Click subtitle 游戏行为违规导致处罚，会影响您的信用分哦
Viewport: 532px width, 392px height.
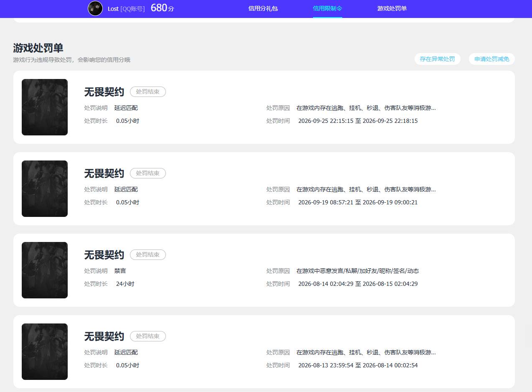tap(71, 60)
